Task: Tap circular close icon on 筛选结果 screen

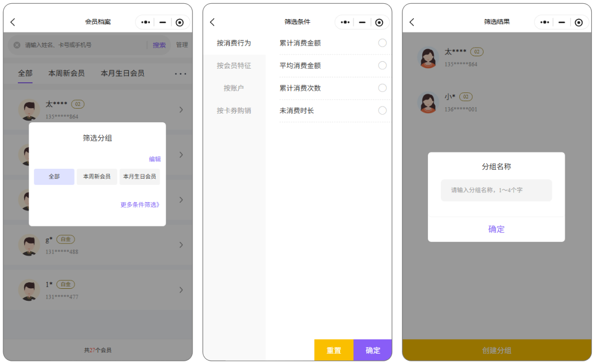Action: click(578, 22)
